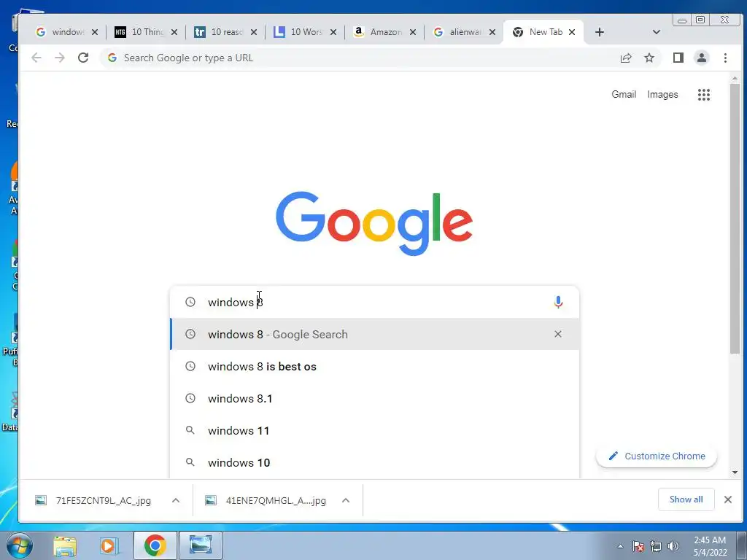
Task: Close the alienware tab
Action: (x=492, y=32)
